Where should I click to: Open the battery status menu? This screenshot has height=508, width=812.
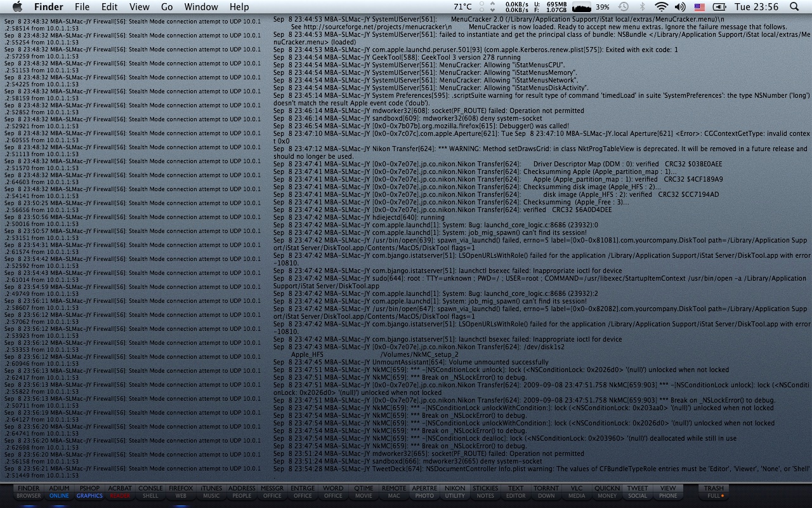tap(719, 7)
